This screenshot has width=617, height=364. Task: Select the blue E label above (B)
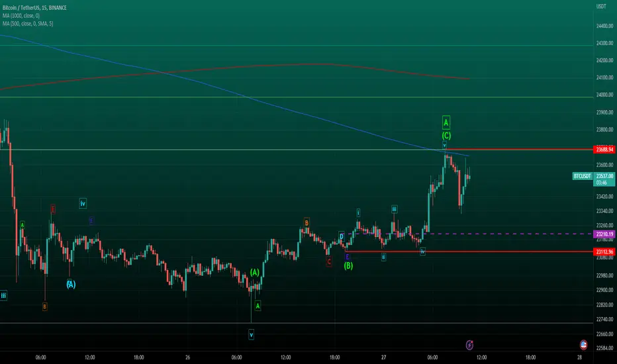coord(347,257)
